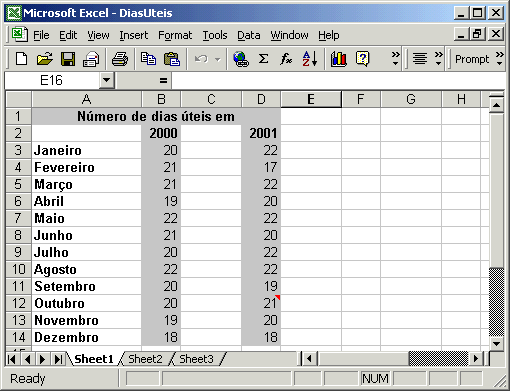510x391 pixels.
Task: Select column A header
Action: click(86, 99)
